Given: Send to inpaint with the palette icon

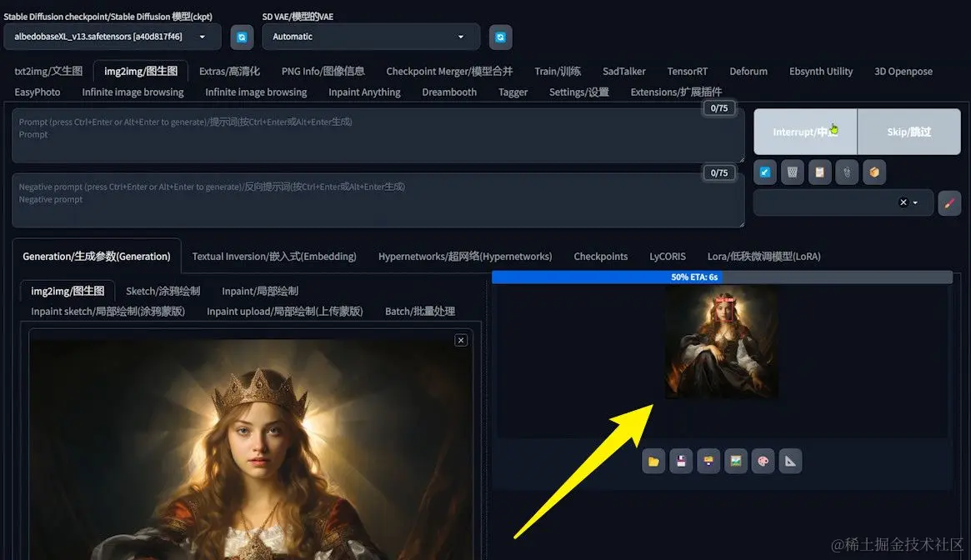Looking at the screenshot, I should 763,462.
